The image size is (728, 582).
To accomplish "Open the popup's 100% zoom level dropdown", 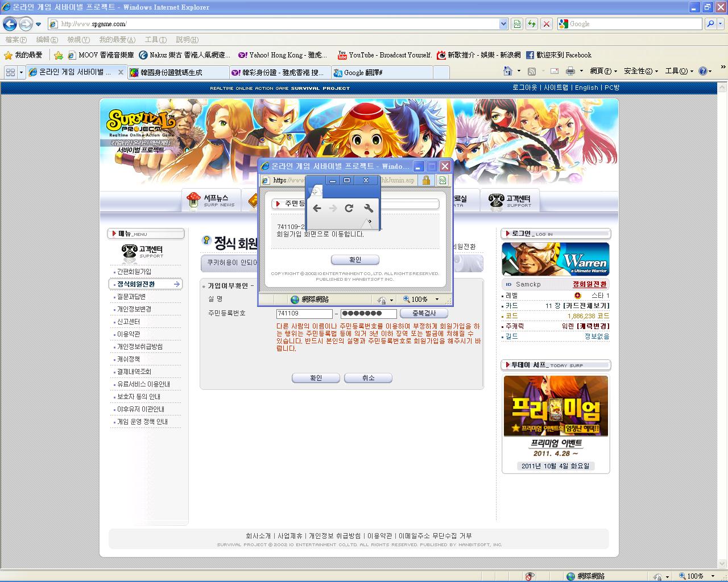I will pos(437,300).
